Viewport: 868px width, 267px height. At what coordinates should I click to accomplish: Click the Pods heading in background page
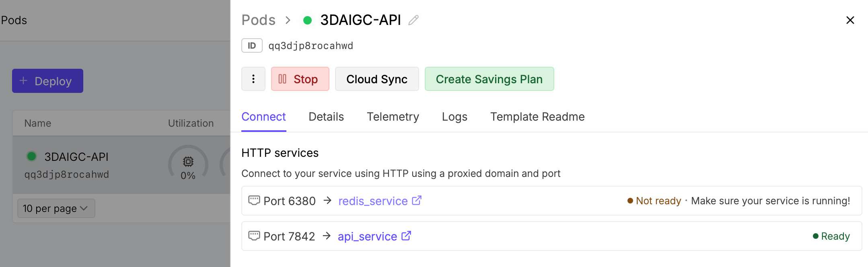(x=14, y=20)
